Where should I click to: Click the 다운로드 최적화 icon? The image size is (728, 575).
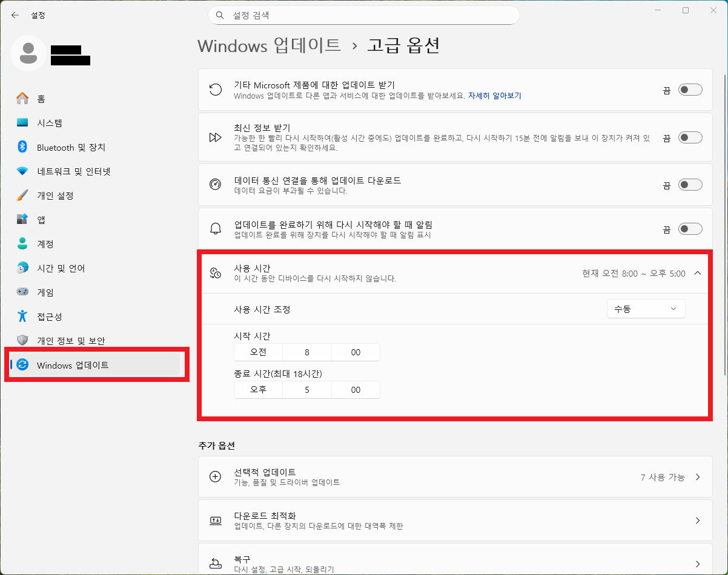(215, 521)
